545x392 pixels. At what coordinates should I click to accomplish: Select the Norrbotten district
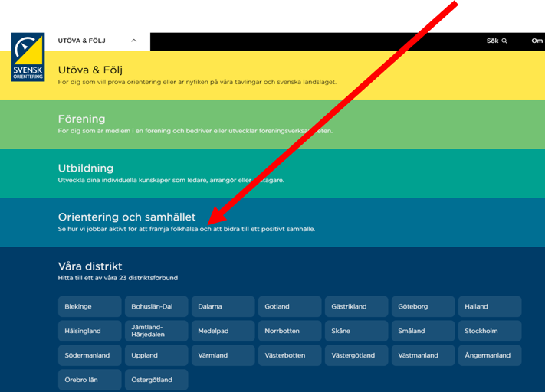290,331
